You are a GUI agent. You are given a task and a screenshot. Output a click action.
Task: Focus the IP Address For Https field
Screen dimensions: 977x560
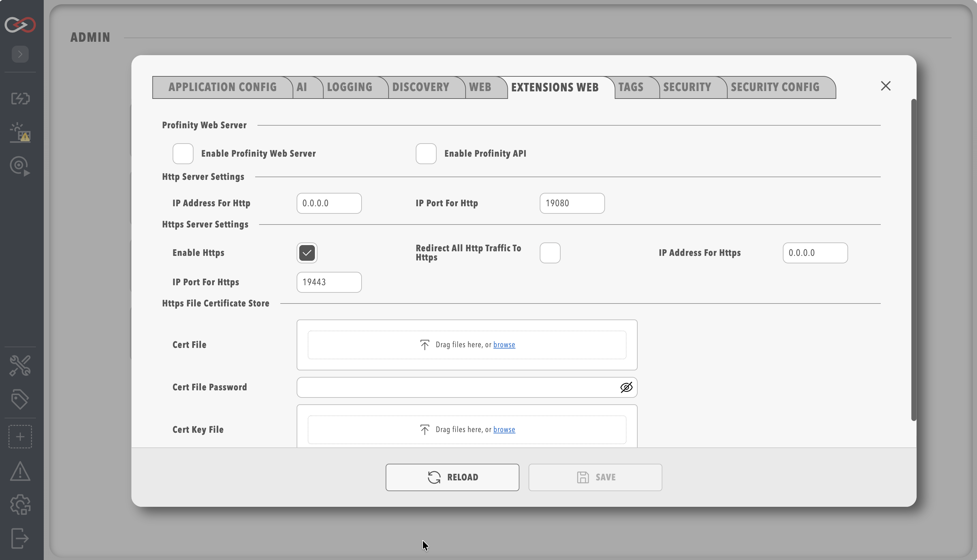pyautogui.click(x=815, y=253)
